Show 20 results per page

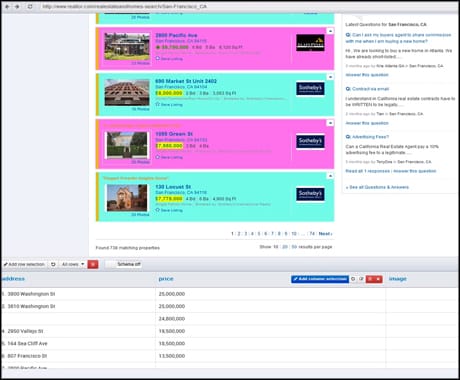[x=285, y=247]
